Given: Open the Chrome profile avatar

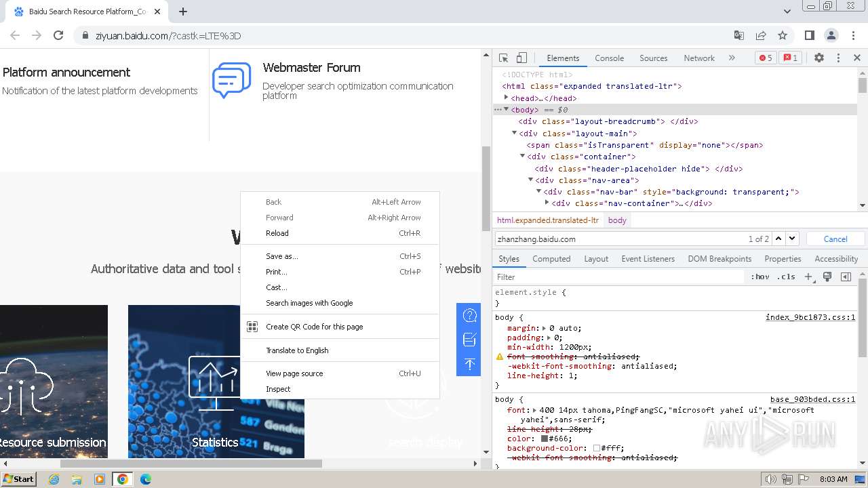Looking at the screenshot, I should pyautogui.click(x=831, y=35).
